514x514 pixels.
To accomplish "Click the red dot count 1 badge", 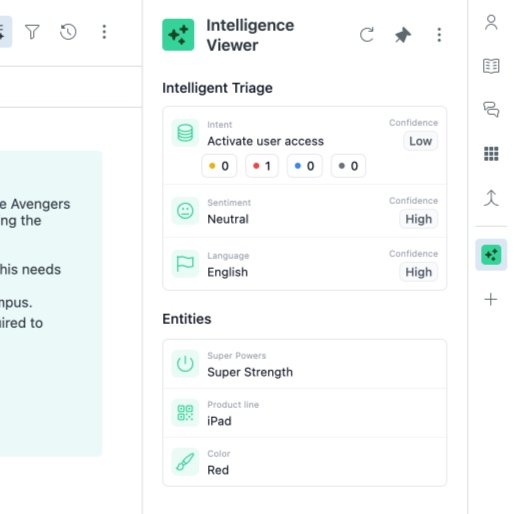I will click(262, 166).
